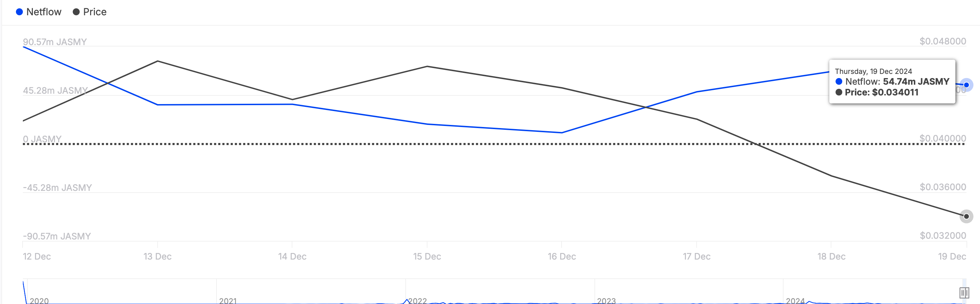Screen dimensions: 980x304
Task: Click the tooltip Netflow 54.74m JASMY value
Action: 916,82
